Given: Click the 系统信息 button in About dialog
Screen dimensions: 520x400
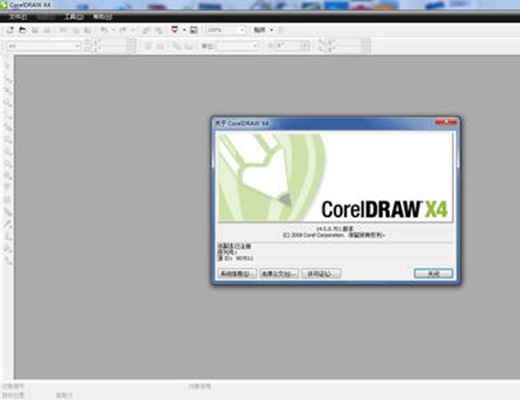Looking at the screenshot, I should tap(237, 274).
